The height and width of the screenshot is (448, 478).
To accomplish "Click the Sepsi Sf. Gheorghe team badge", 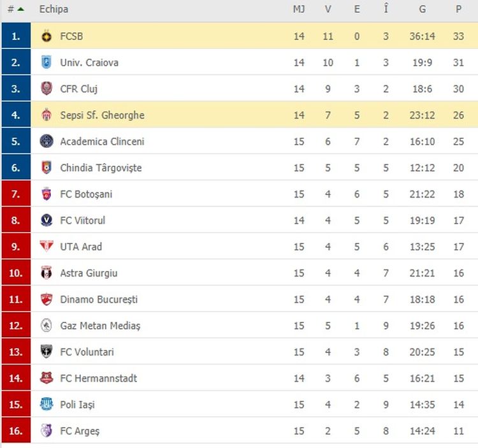I will tap(46, 115).
